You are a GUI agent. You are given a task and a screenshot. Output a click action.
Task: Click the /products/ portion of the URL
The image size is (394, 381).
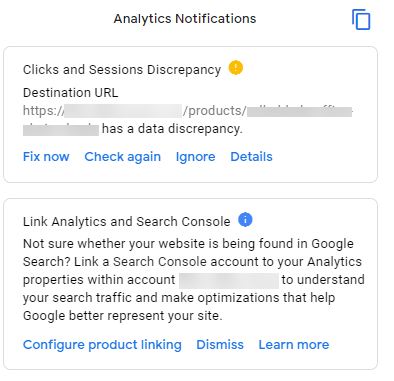[x=215, y=111]
